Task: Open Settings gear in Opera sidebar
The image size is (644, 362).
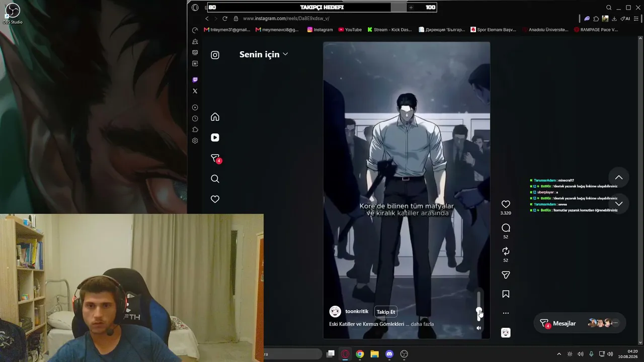Action: [x=195, y=141]
